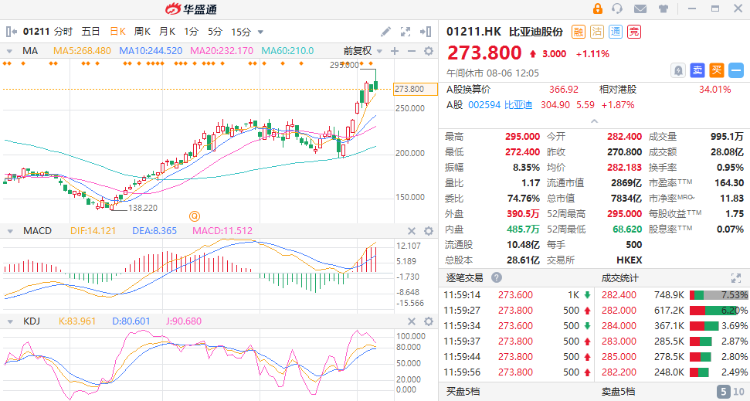Switch to 5分 five-minute chart
The width and height of the screenshot is (750, 401).
pos(215,32)
